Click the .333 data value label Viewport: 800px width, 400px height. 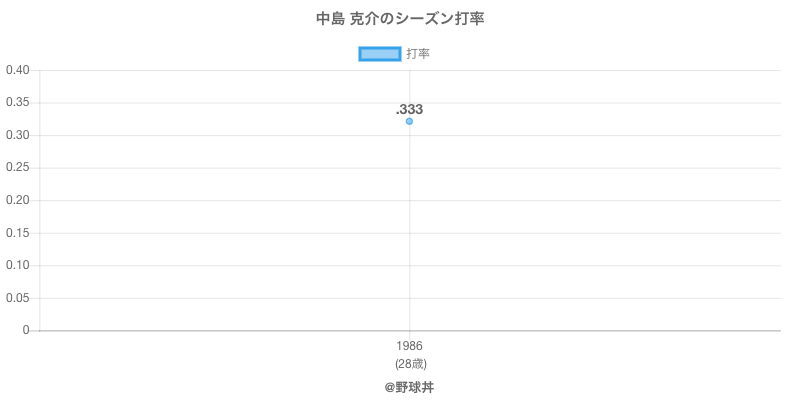(x=409, y=109)
